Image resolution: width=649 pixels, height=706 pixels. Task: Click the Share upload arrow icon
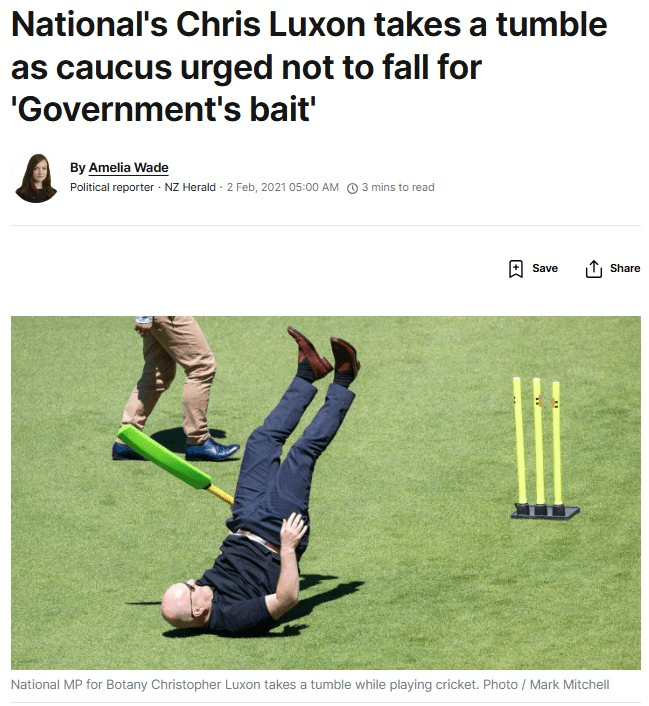(594, 269)
